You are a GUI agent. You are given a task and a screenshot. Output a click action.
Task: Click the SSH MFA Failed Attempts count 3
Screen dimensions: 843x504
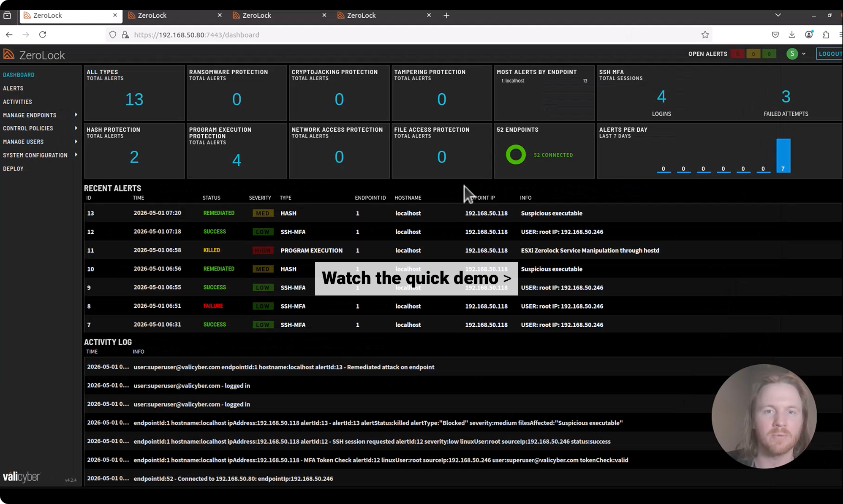click(x=786, y=97)
